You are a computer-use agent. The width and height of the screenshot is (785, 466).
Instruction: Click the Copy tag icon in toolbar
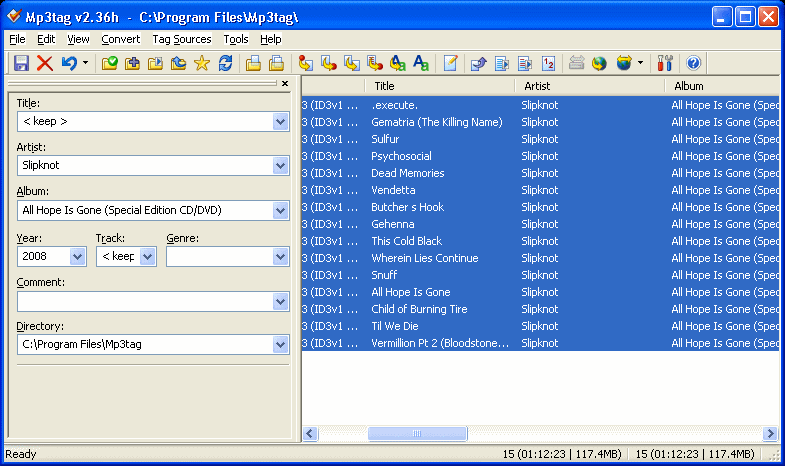pyautogui.click(x=253, y=63)
